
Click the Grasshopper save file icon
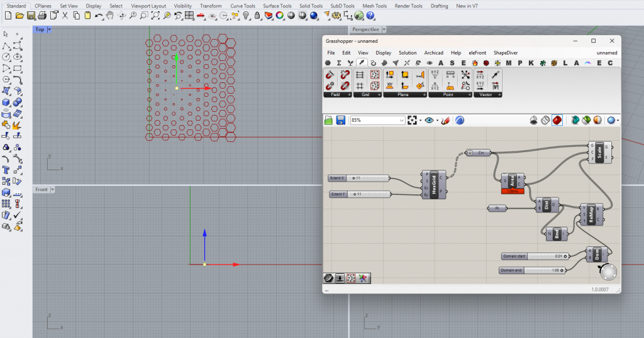[x=340, y=120]
